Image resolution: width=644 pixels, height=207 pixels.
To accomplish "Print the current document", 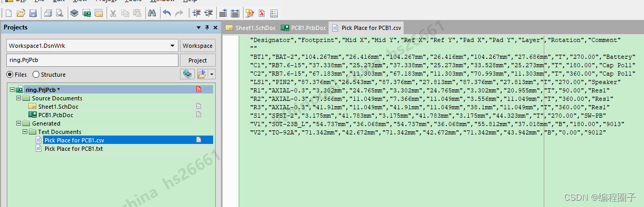I will click(x=48, y=13).
